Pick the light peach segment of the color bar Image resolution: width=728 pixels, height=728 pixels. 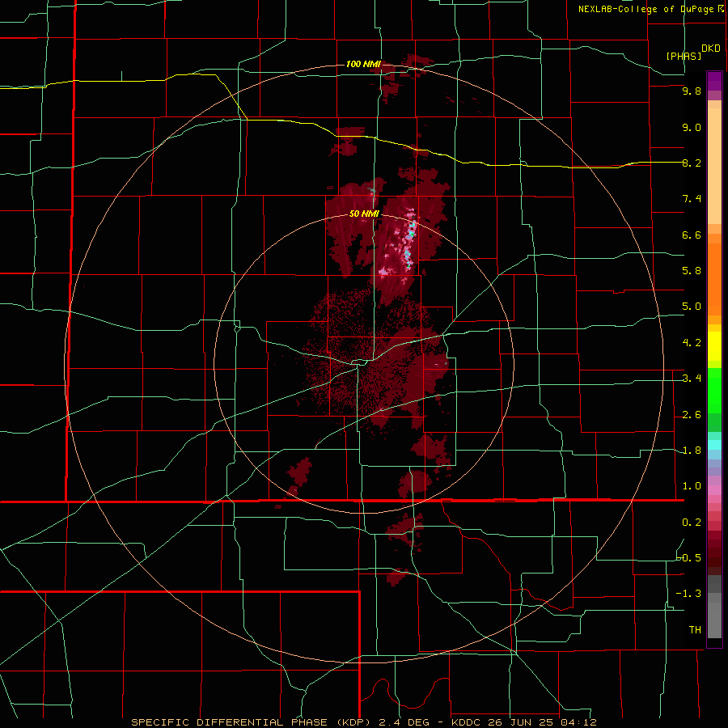[714, 166]
